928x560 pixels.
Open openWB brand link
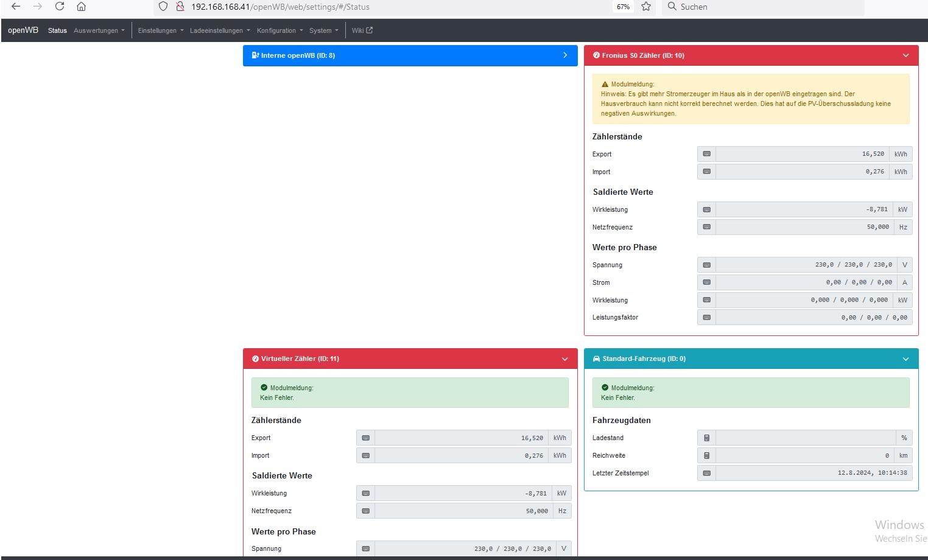[x=23, y=30]
